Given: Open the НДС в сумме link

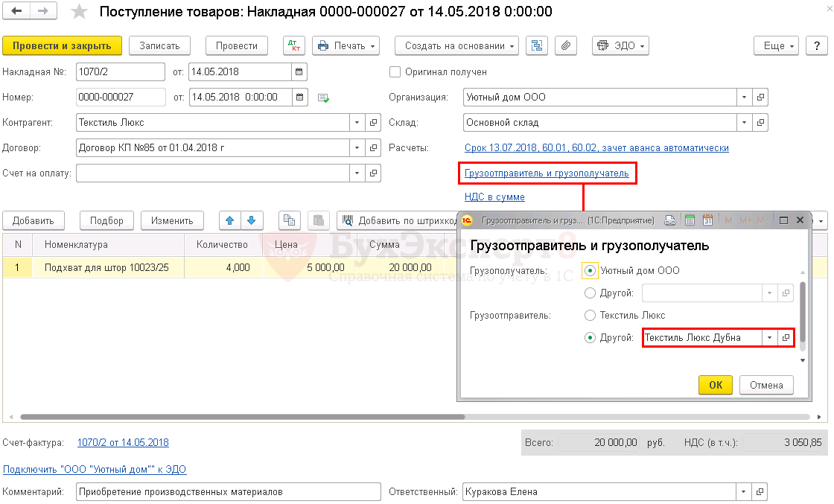Looking at the screenshot, I should [494, 197].
